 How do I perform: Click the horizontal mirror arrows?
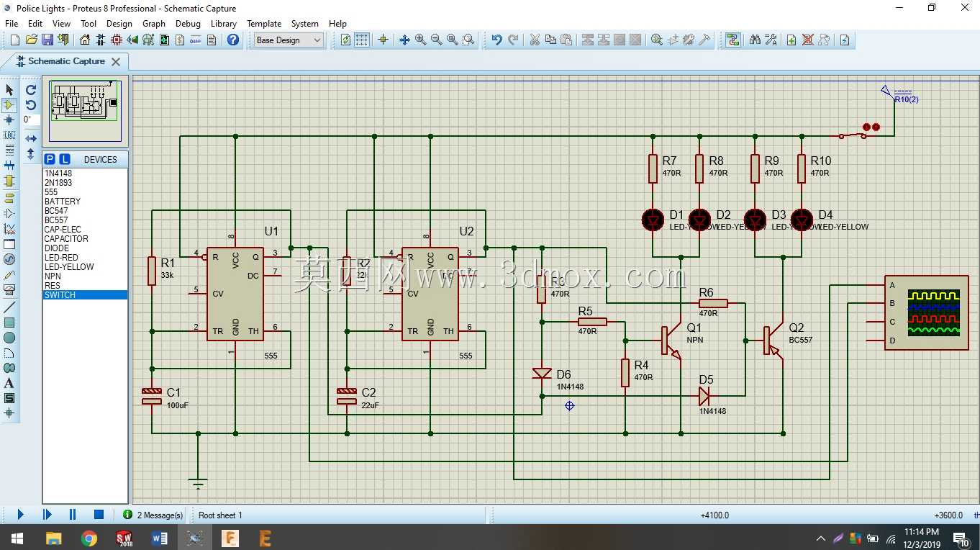pos(31,138)
